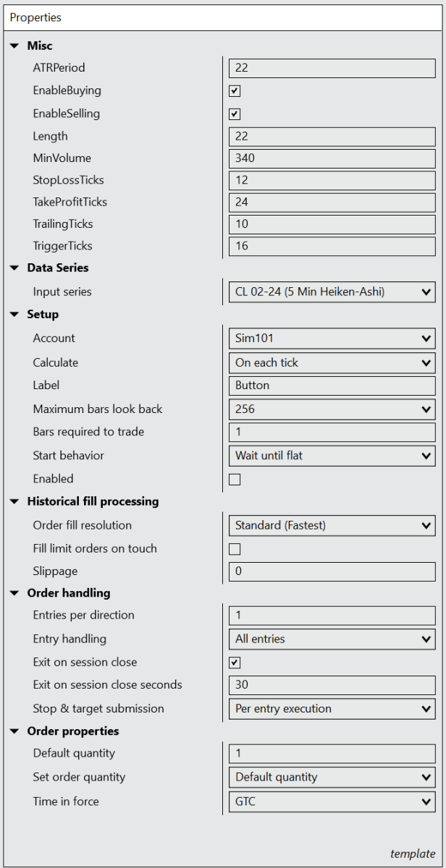The width and height of the screenshot is (446, 868).
Task: Collapse the Historical fill processing section
Action: pos(14,501)
